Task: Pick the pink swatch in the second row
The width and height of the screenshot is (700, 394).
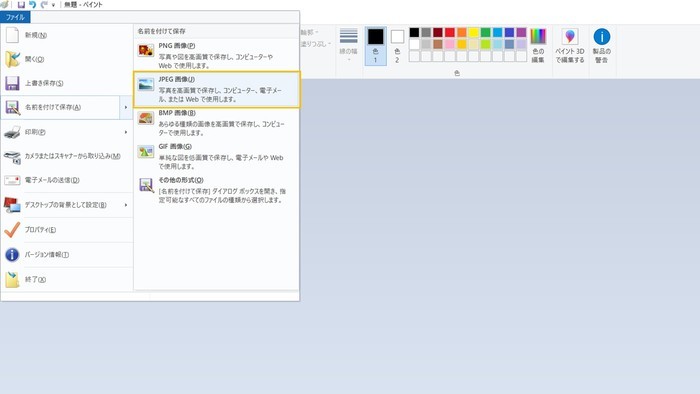Action: [x=450, y=44]
